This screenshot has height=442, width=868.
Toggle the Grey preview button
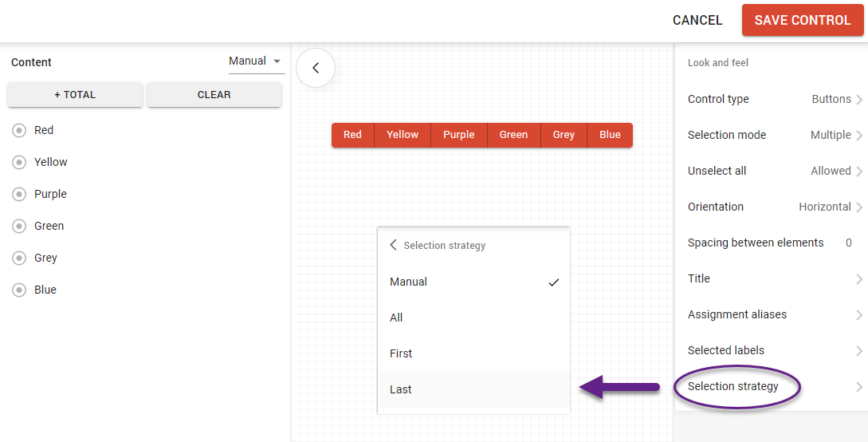point(564,135)
